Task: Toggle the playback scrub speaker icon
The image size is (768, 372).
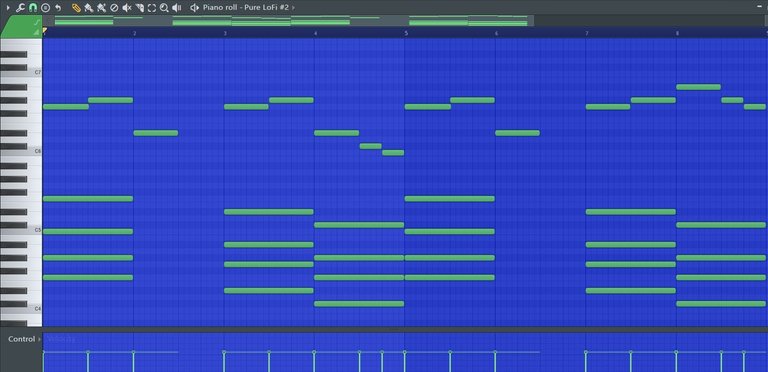Action: pos(177,8)
